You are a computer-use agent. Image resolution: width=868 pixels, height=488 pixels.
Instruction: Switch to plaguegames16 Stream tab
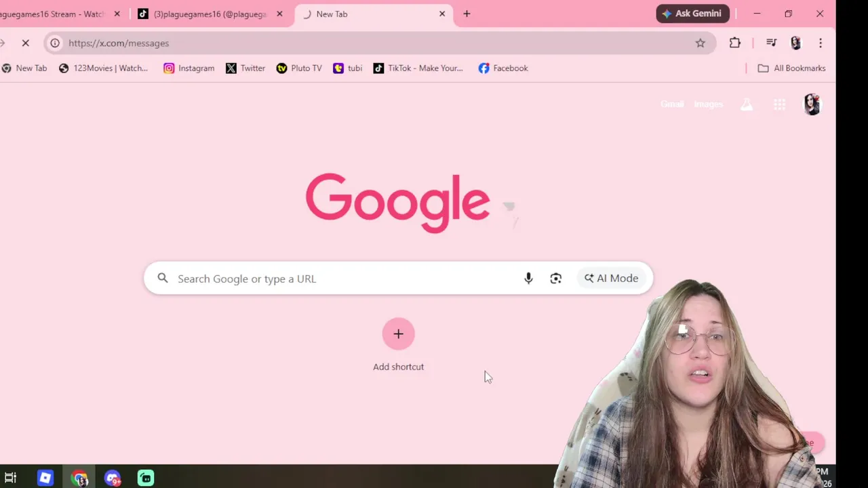click(53, 14)
